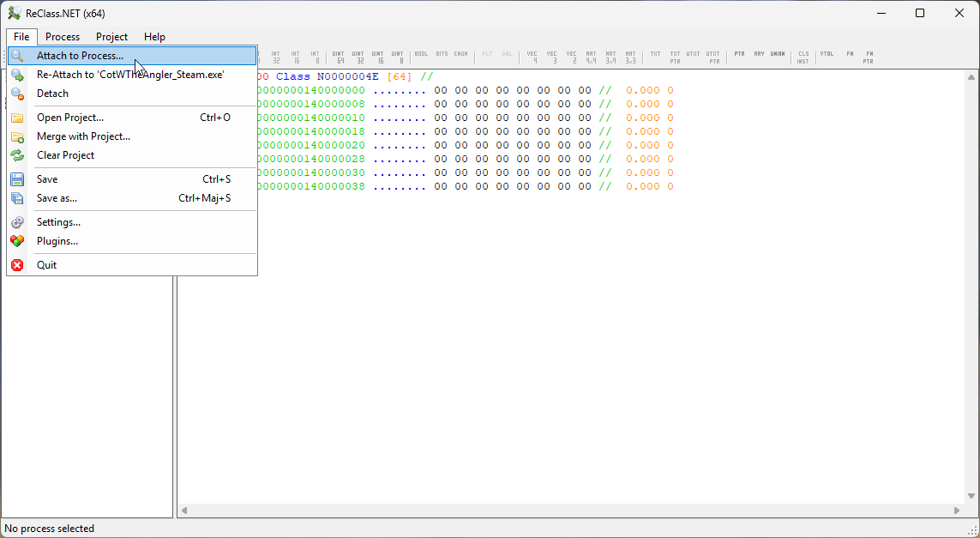The image size is (980, 538).
Task: Set node to ARY array type
Action: (x=759, y=54)
